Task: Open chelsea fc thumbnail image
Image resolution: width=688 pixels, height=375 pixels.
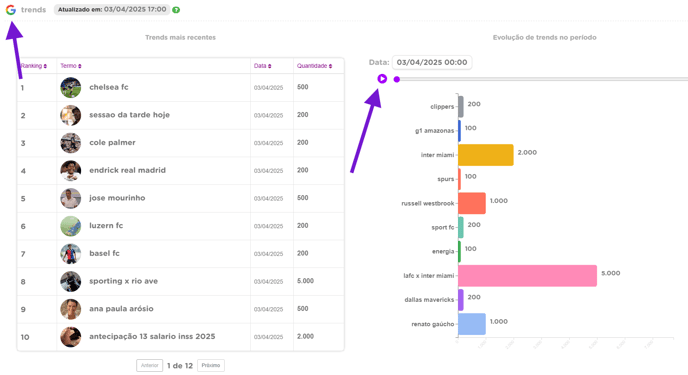Action: click(71, 87)
